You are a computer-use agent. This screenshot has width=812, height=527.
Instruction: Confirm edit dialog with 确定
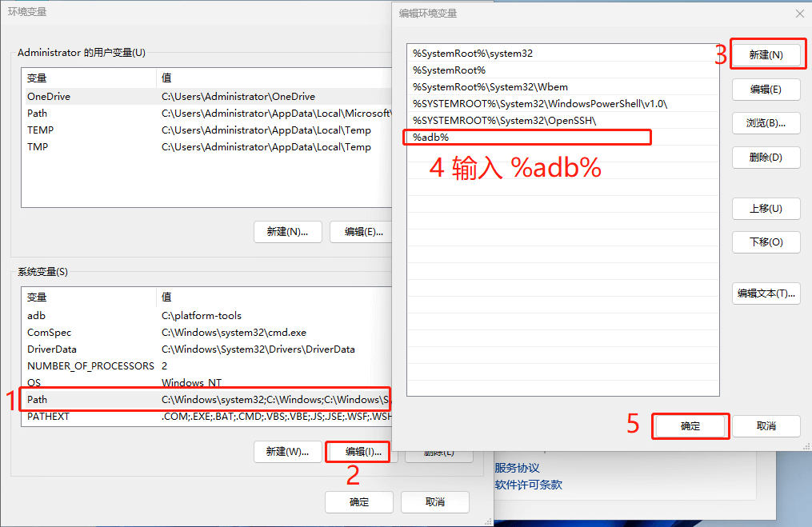(x=690, y=426)
